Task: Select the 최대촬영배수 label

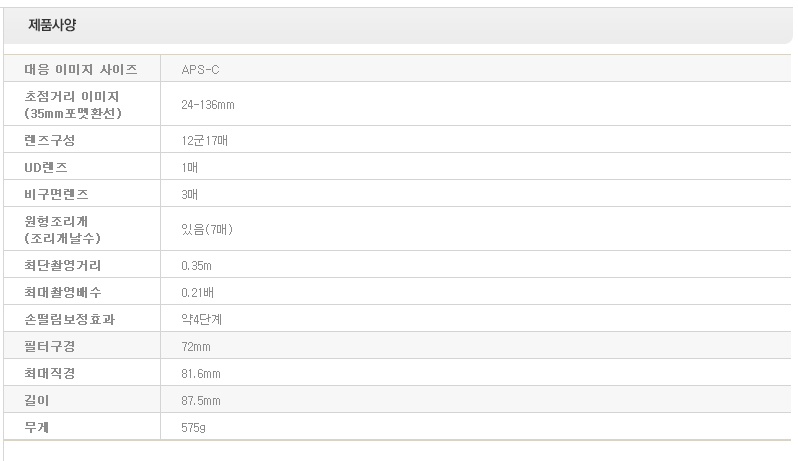Action: click(x=62, y=293)
